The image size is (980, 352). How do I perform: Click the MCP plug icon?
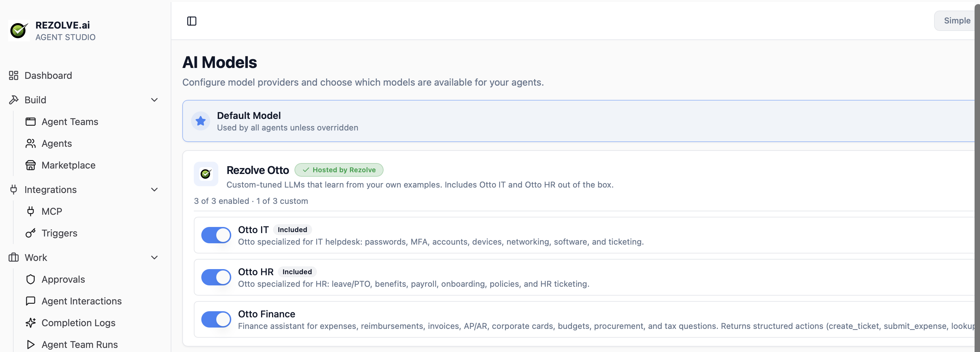31,211
